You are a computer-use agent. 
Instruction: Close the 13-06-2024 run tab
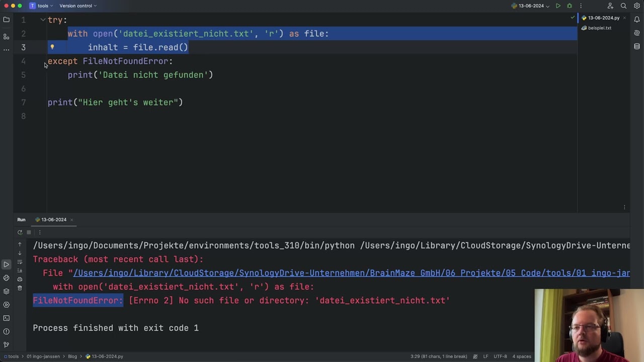coord(71,220)
